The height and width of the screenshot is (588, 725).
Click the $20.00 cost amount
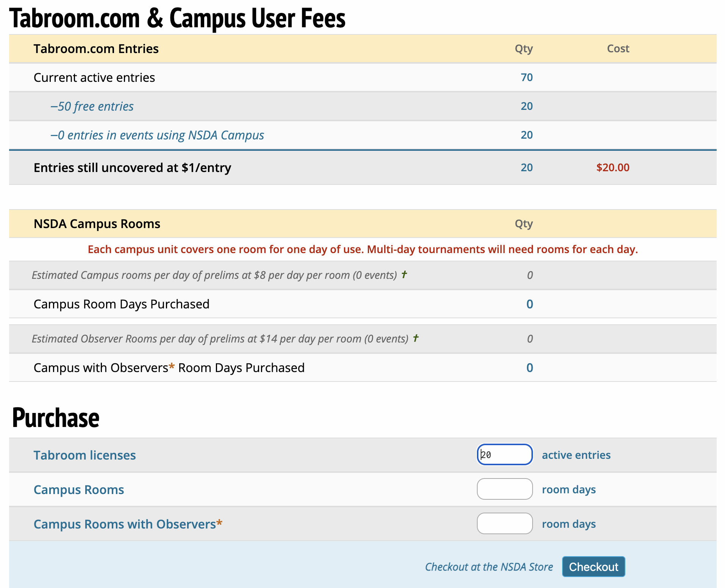[x=612, y=167]
